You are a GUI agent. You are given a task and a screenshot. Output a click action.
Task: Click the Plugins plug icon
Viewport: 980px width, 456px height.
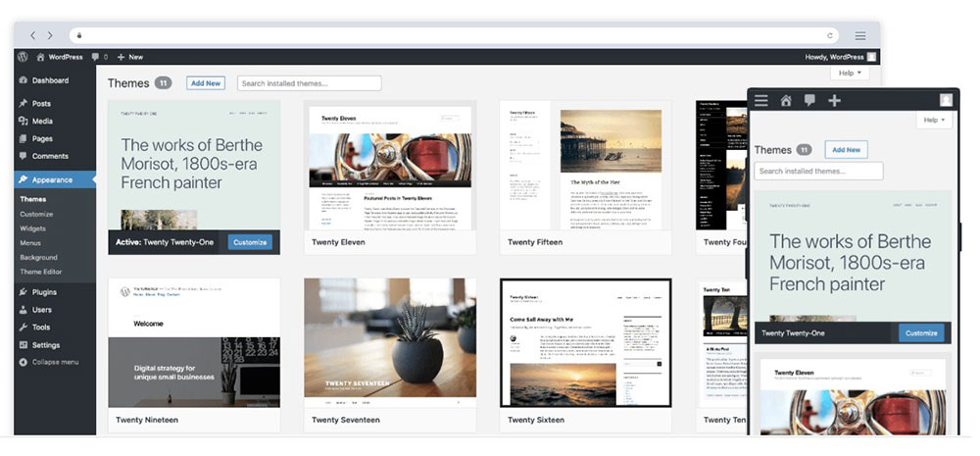click(x=24, y=292)
